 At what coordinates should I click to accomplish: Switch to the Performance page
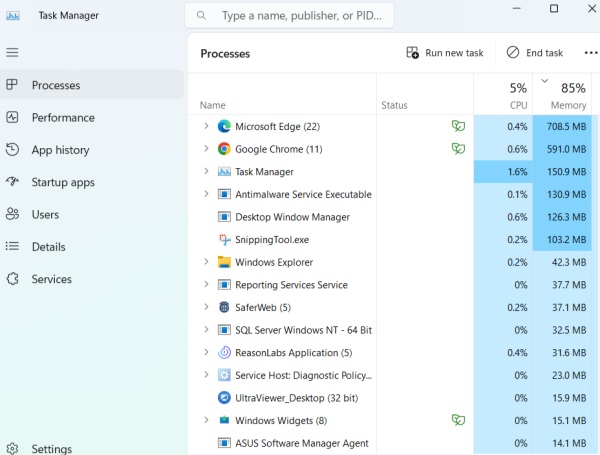(92, 117)
